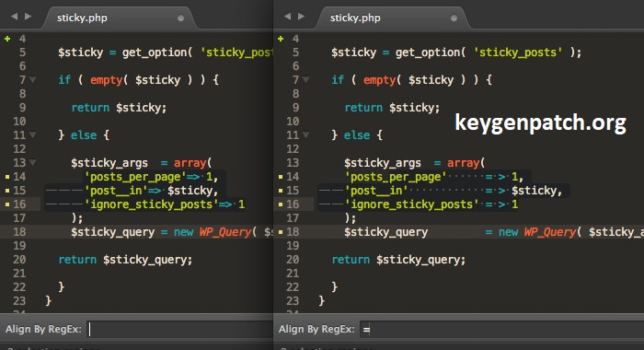The width and height of the screenshot is (644, 350).
Task: Click 'array(' in the right pane
Action: (x=466, y=163)
